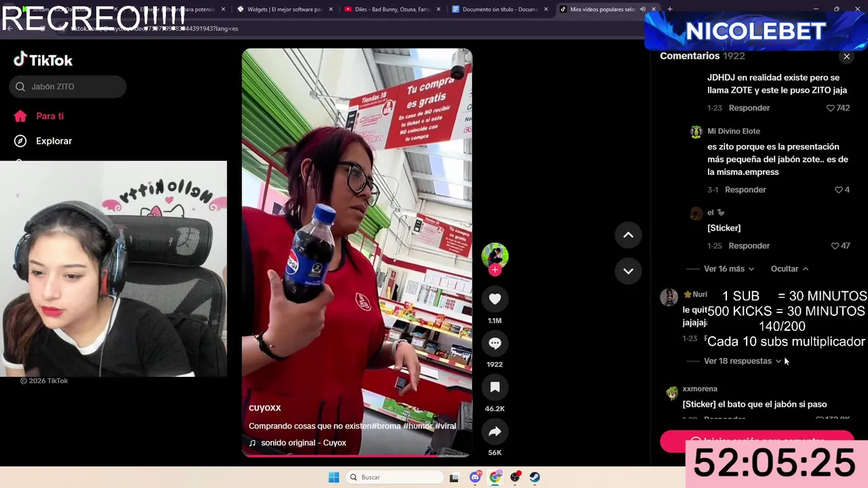Open the avatar of user el
868x488 pixels.
(x=696, y=213)
